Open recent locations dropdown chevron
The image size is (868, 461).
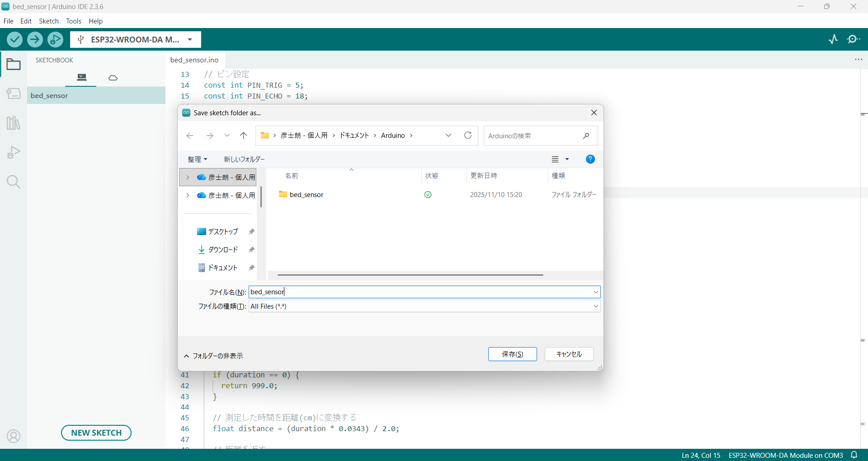click(227, 136)
